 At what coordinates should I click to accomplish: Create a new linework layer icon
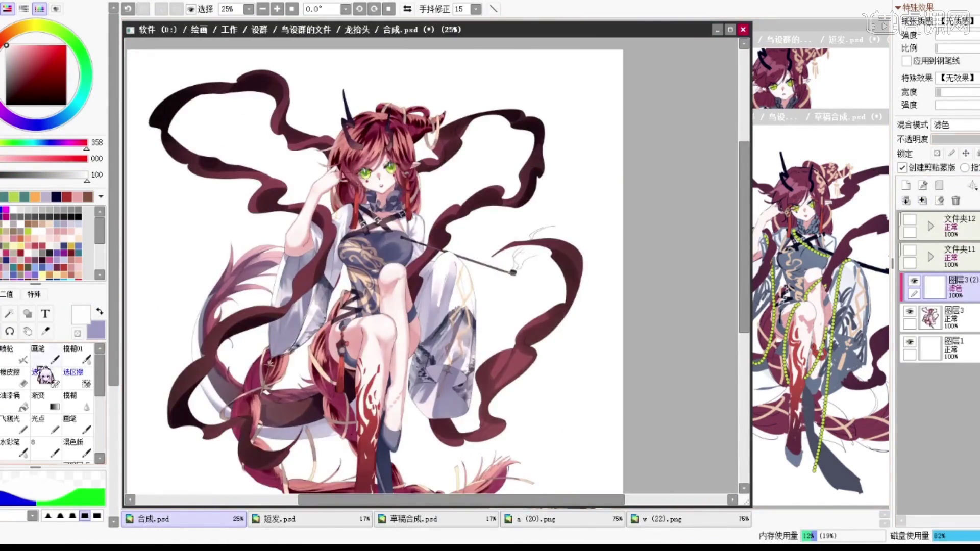click(923, 185)
